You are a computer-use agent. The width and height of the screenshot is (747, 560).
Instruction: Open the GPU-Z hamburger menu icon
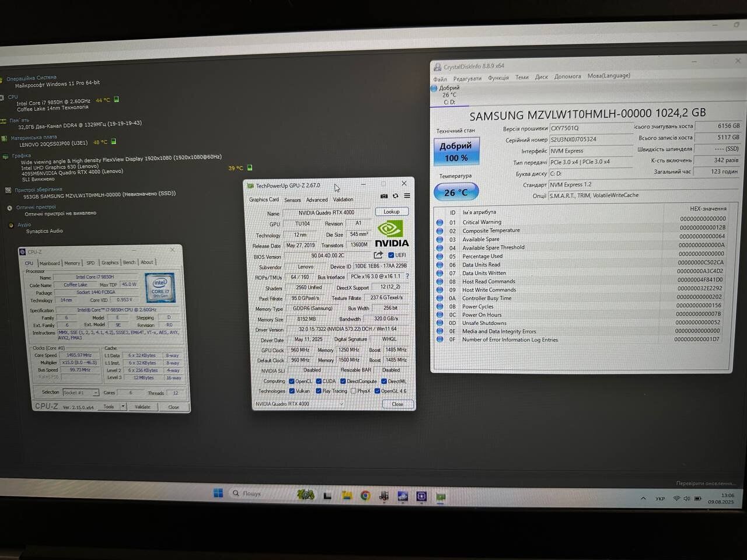pyautogui.click(x=407, y=196)
